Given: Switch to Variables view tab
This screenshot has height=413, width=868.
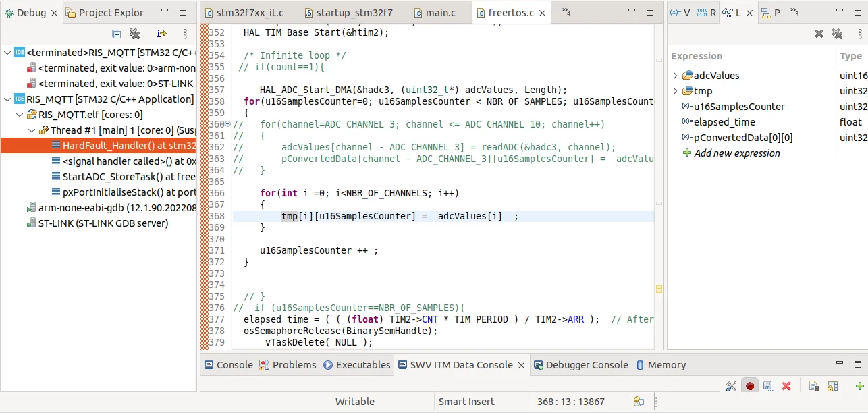Looking at the screenshot, I should coord(680,13).
